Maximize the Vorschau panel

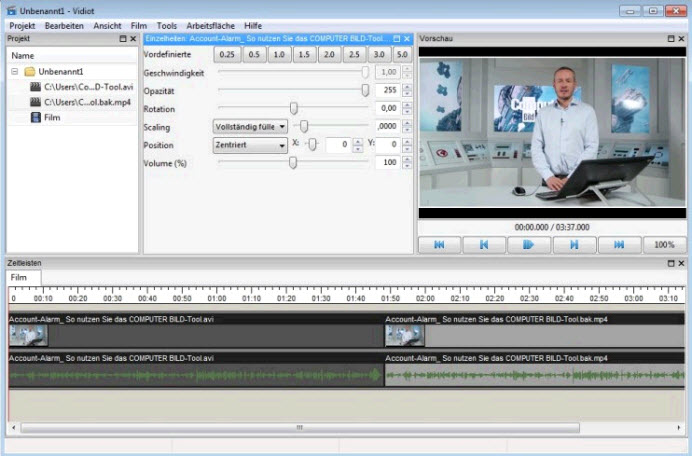[x=671, y=39]
